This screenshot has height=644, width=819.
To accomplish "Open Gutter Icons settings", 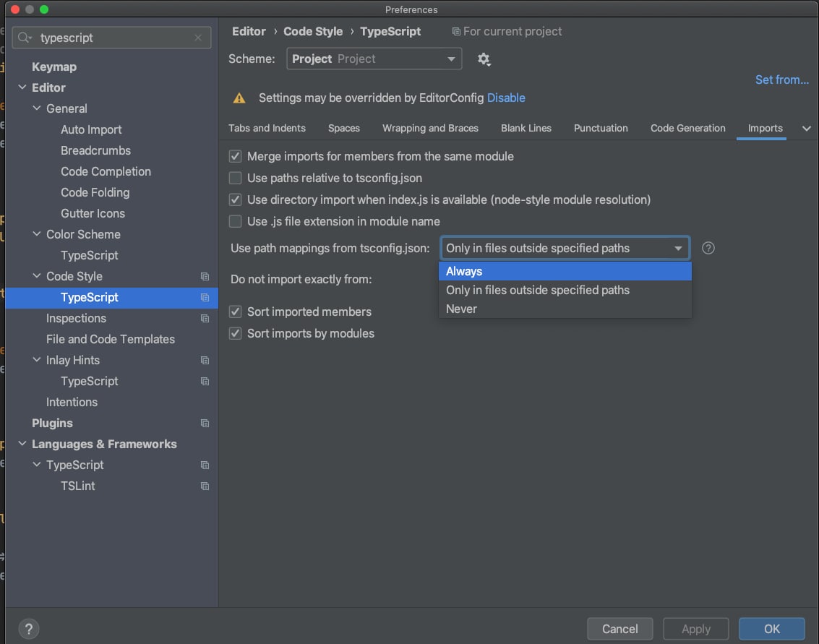I will (93, 213).
